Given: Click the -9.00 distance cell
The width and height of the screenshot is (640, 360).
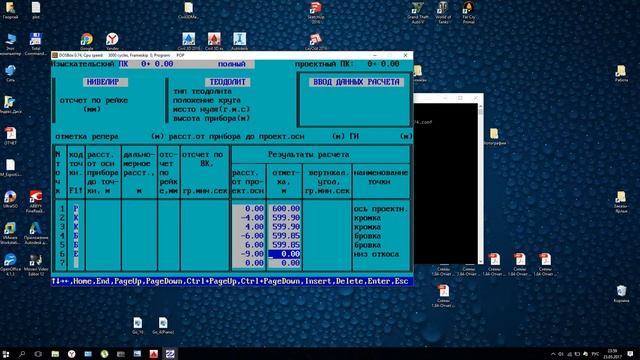Looking at the screenshot, I should tap(249, 254).
